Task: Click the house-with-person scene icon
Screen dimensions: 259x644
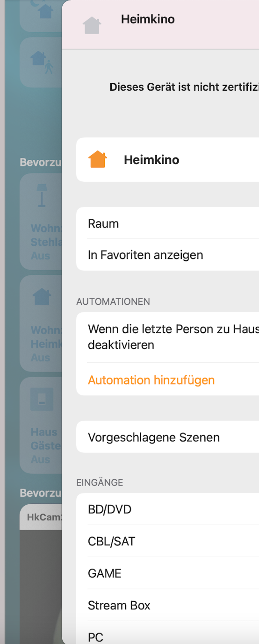Action: 42,62
